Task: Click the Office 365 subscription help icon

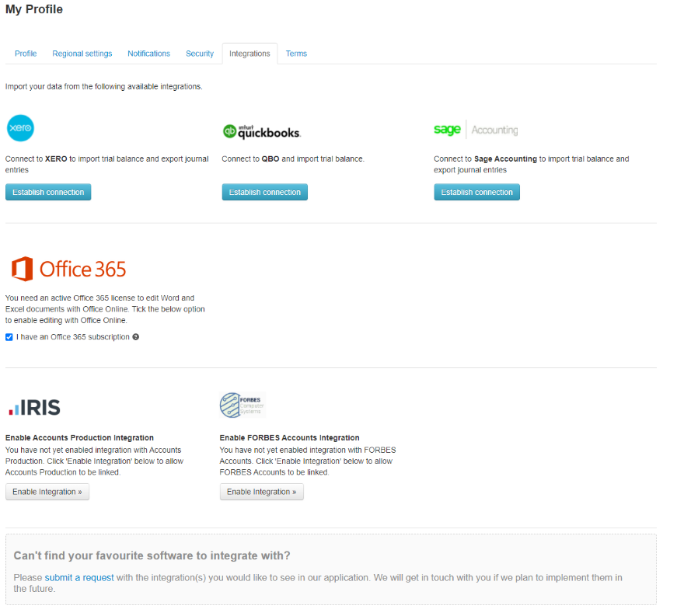Action: tap(136, 337)
